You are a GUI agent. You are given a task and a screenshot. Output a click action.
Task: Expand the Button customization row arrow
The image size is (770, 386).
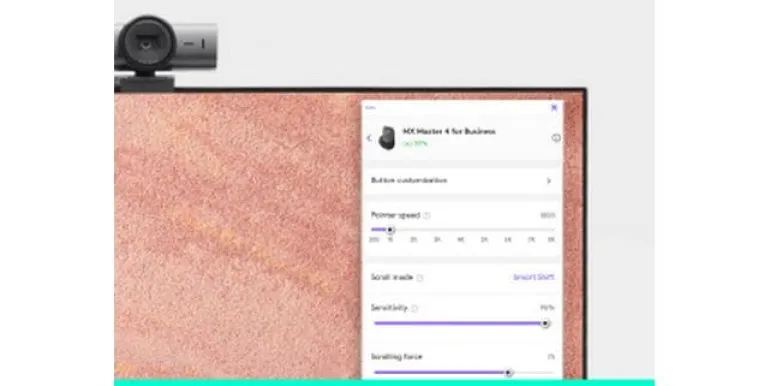click(549, 181)
